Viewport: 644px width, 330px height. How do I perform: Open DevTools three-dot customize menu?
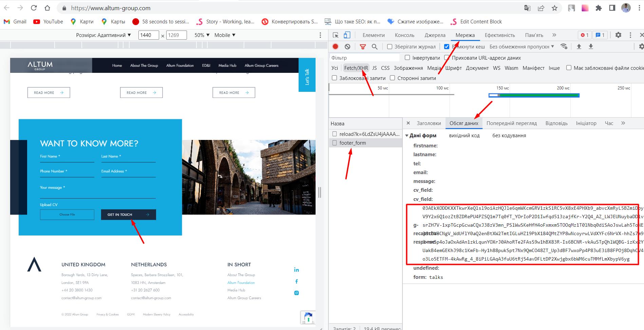630,35
